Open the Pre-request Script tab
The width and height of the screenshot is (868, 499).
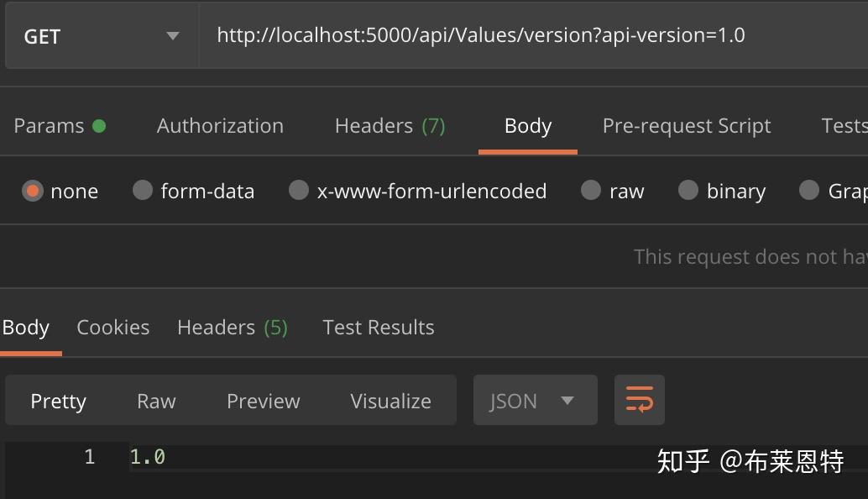pyautogui.click(x=686, y=126)
